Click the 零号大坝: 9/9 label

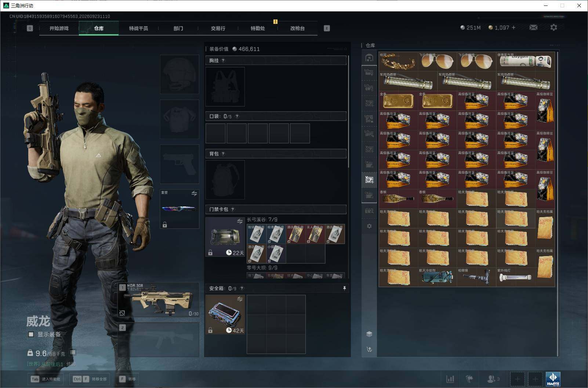point(262,268)
